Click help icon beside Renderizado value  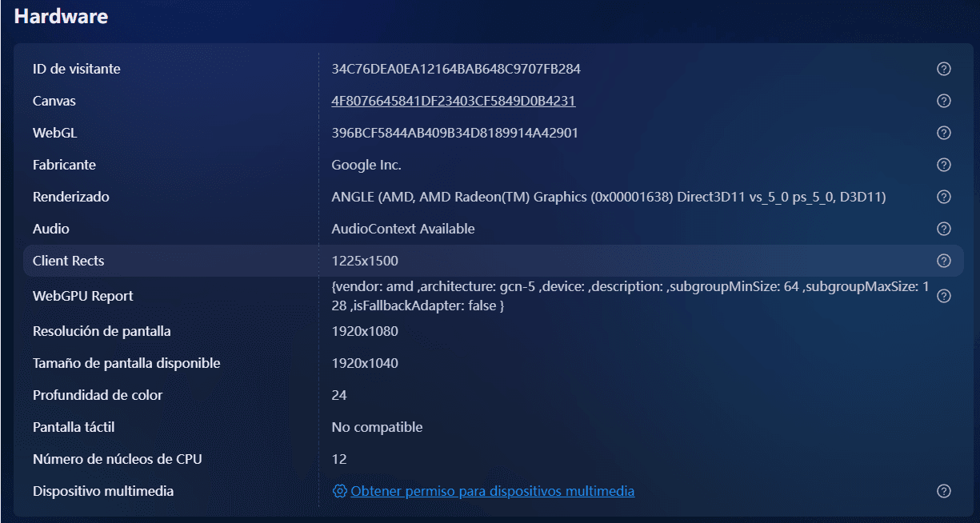tap(943, 197)
